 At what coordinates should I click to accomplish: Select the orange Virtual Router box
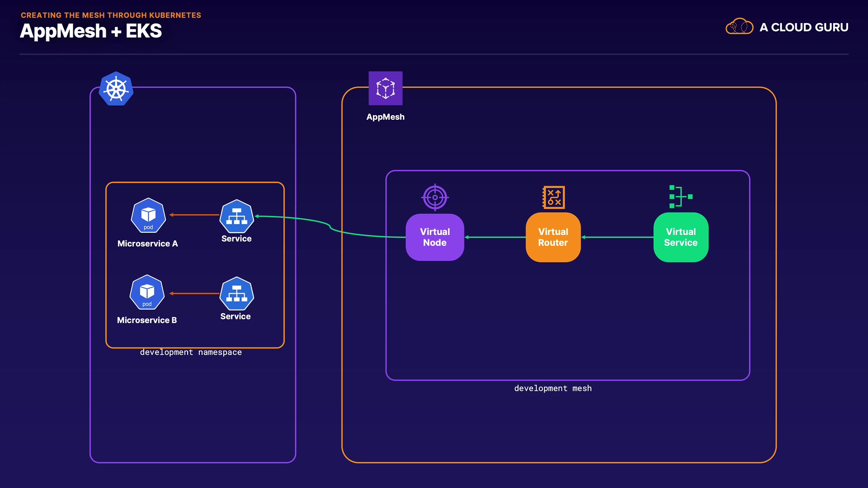553,237
